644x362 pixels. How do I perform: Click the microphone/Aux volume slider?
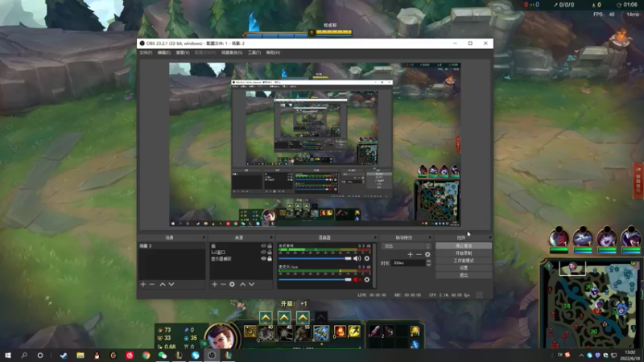coord(315,279)
